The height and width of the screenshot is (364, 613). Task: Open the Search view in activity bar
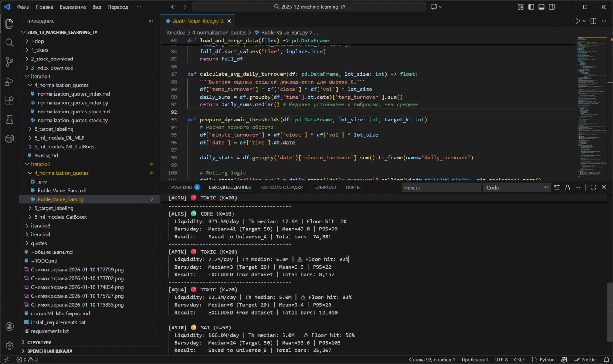(9, 43)
